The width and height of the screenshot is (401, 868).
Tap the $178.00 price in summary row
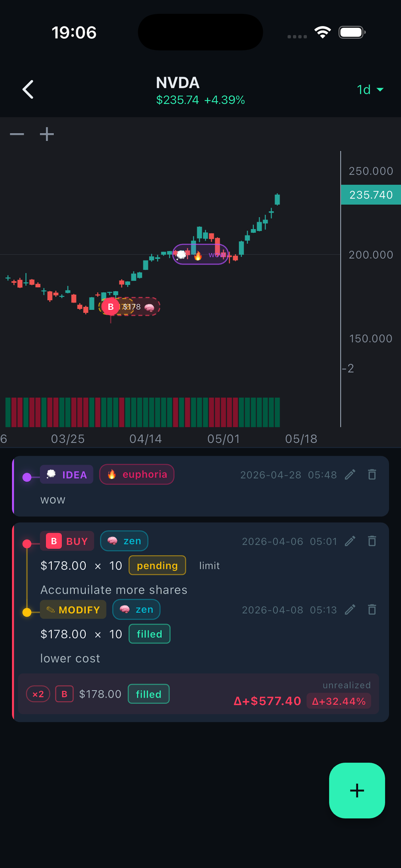click(x=100, y=694)
